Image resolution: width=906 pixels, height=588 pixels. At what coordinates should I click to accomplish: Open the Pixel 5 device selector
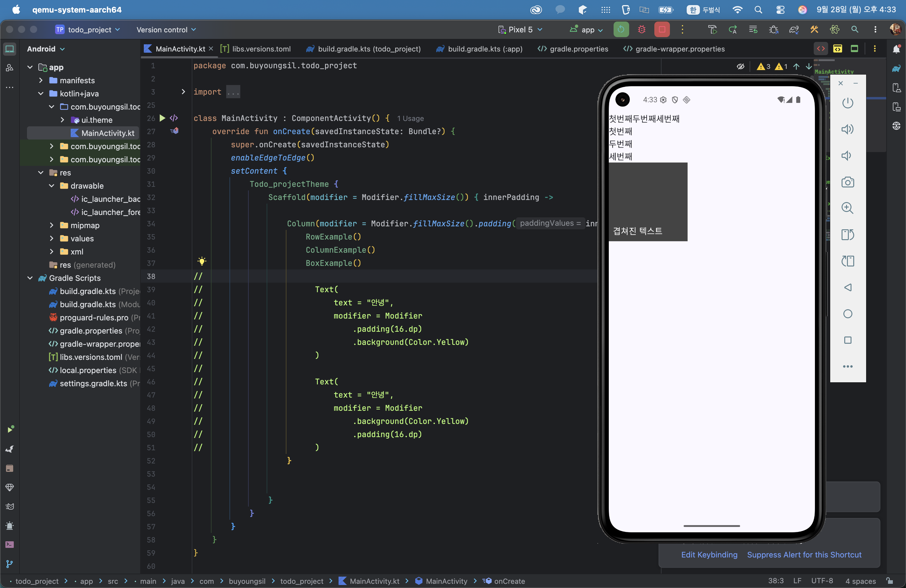coord(520,30)
